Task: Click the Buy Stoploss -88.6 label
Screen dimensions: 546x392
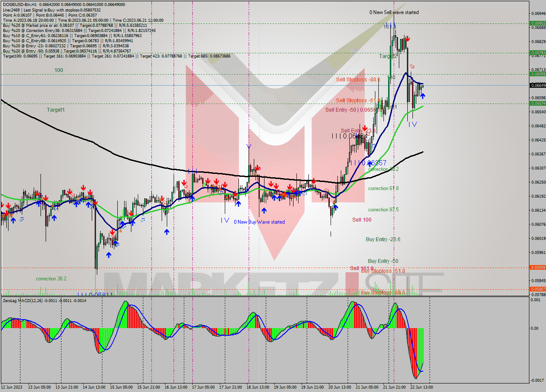Action: [x=383, y=293]
